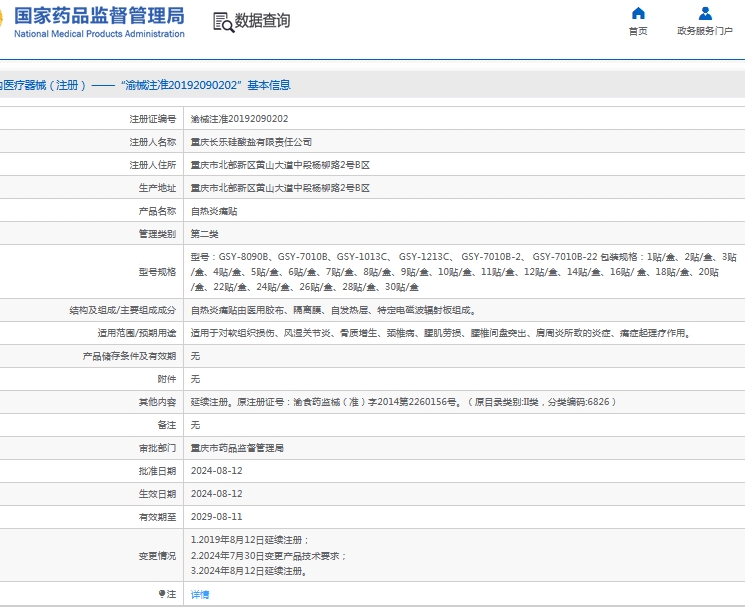Click 无 in storage conditions row

click(x=195, y=356)
